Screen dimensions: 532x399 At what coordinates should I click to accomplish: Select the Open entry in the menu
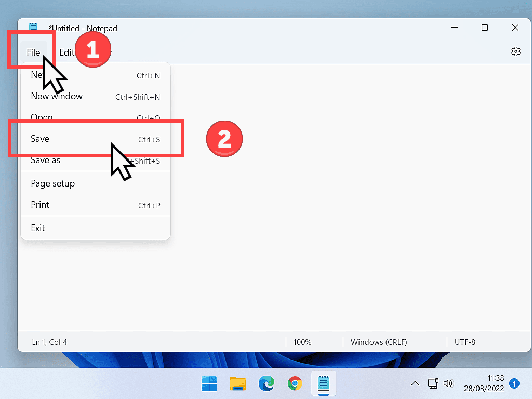click(x=96, y=117)
